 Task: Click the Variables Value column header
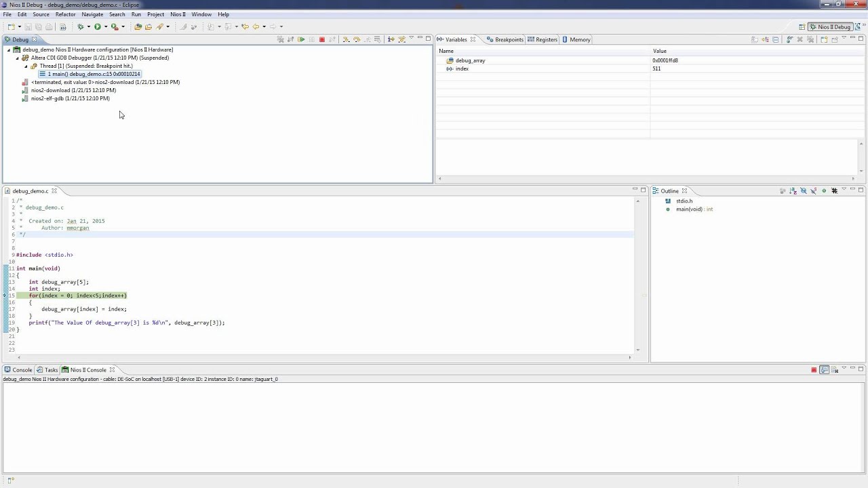click(x=757, y=51)
